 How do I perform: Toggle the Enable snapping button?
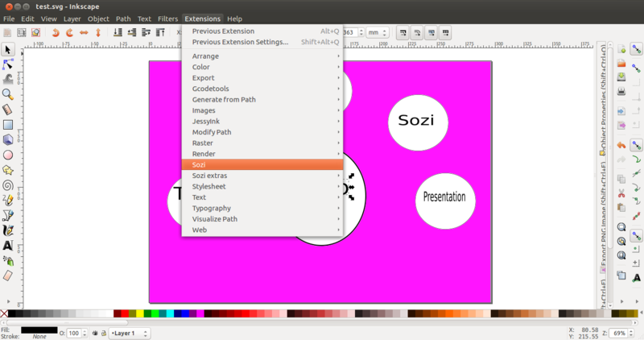[x=636, y=49]
